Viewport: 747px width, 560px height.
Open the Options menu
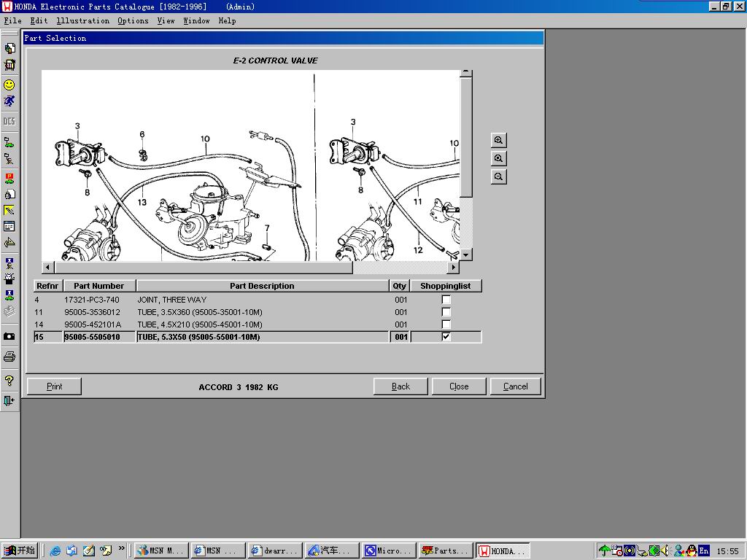pos(133,20)
